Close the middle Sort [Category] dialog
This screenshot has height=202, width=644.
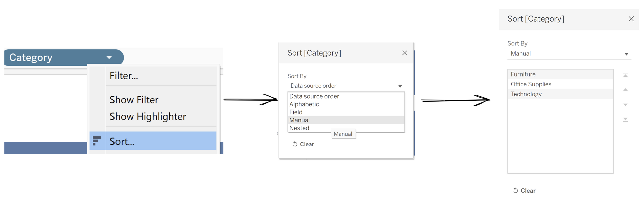tap(404, 53)
